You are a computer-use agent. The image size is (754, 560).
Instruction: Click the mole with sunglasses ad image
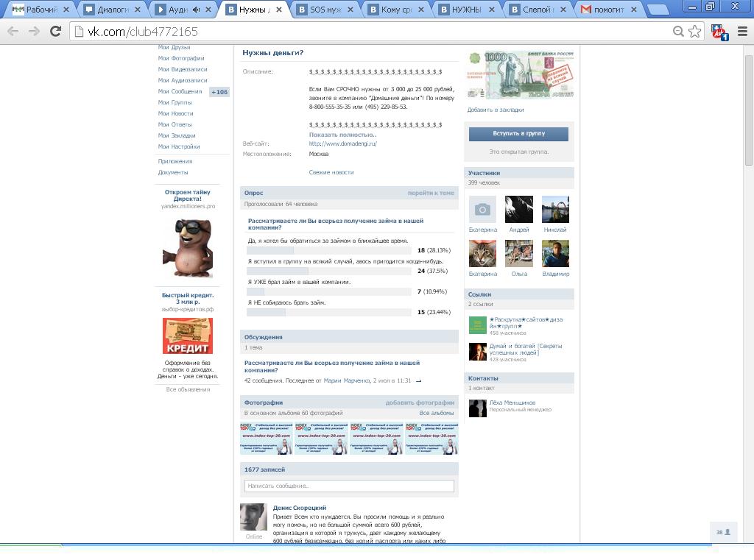[x=188, y=247]
